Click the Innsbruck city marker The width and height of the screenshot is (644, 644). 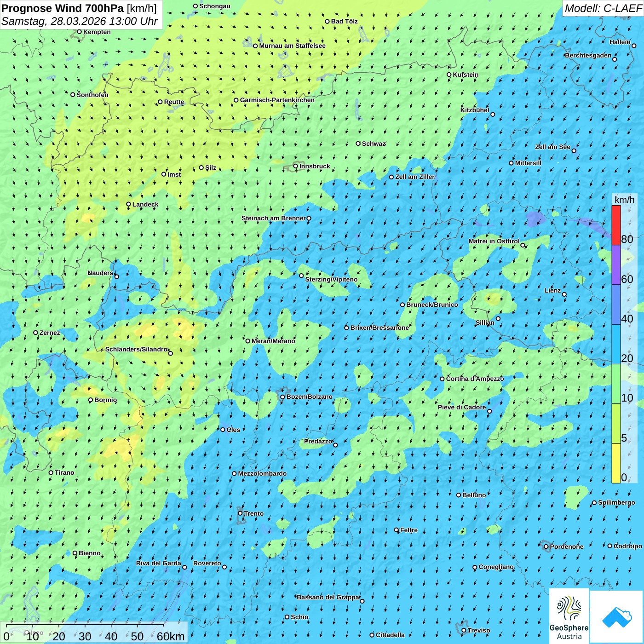click(296, 166)
